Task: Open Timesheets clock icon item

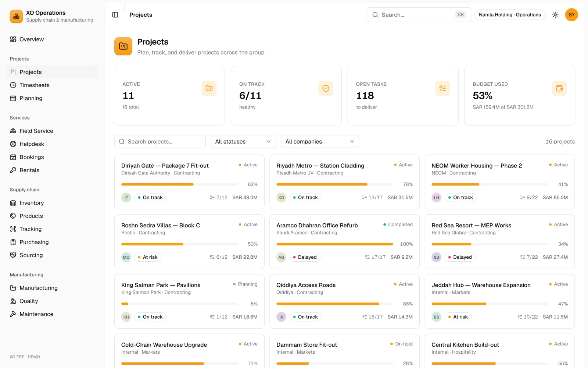Action: click(53, 85)
